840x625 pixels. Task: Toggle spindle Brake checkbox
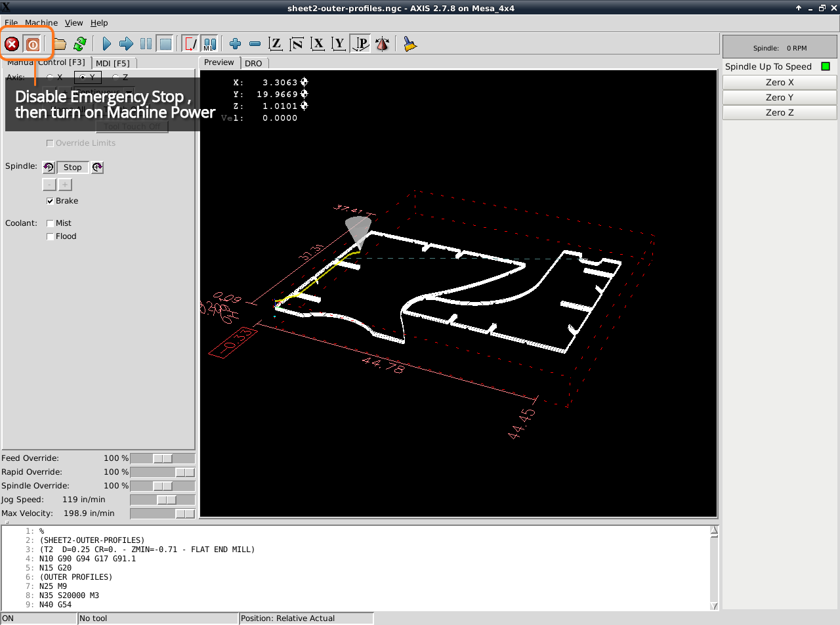[62, 201]
